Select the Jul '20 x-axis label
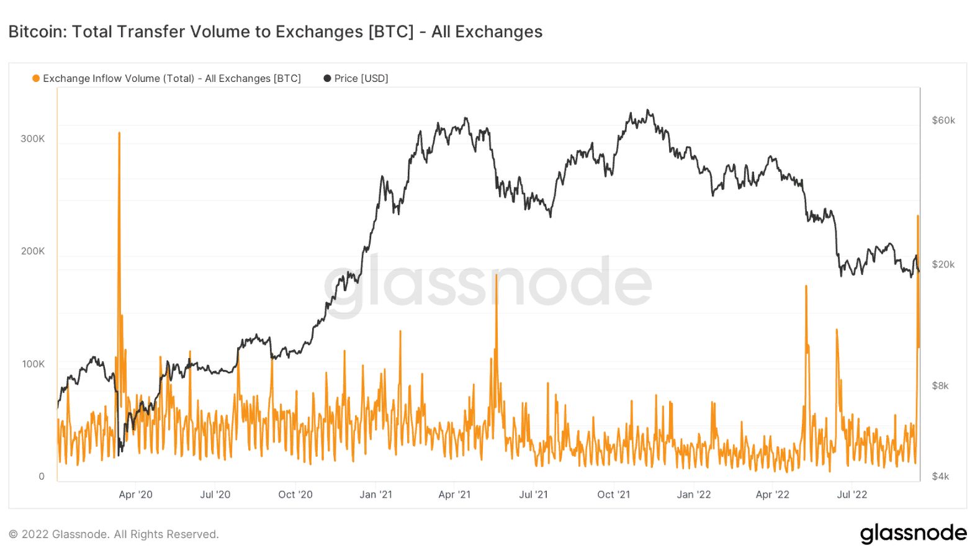Screen dimensions: 980x553 215,495
